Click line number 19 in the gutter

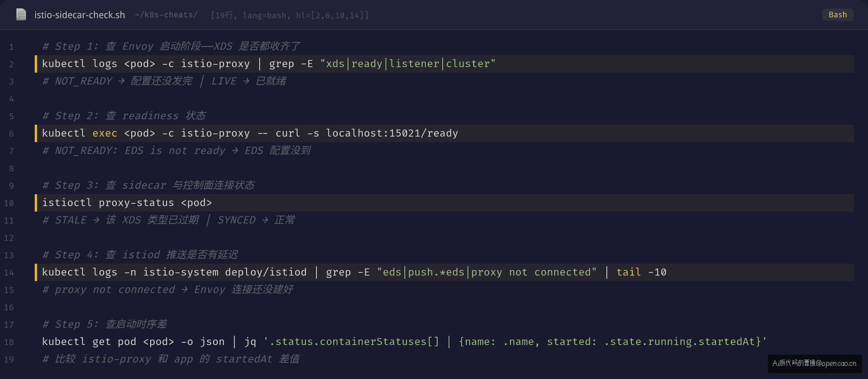[9, 360]
